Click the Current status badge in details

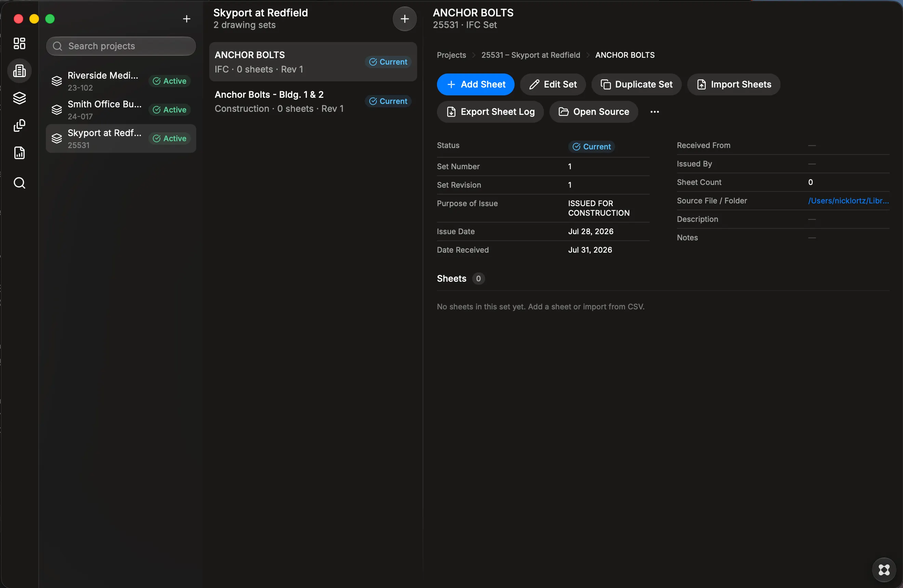[591, 146]
